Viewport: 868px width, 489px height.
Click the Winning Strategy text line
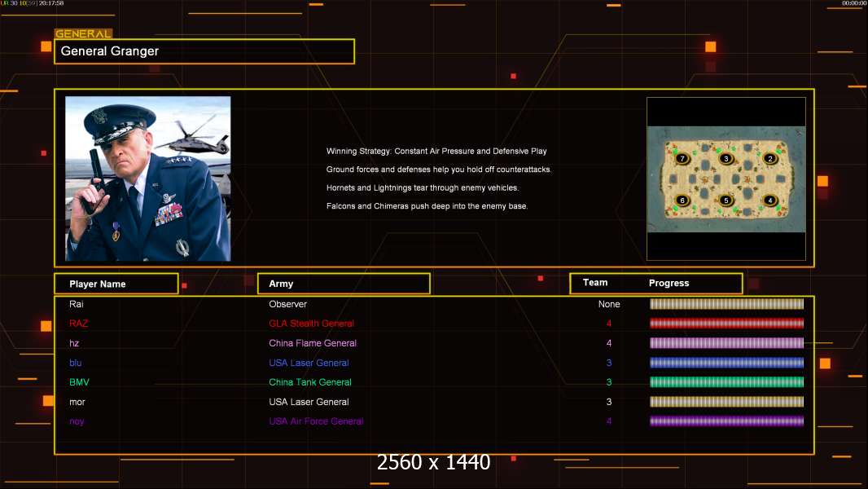(436, 152)
